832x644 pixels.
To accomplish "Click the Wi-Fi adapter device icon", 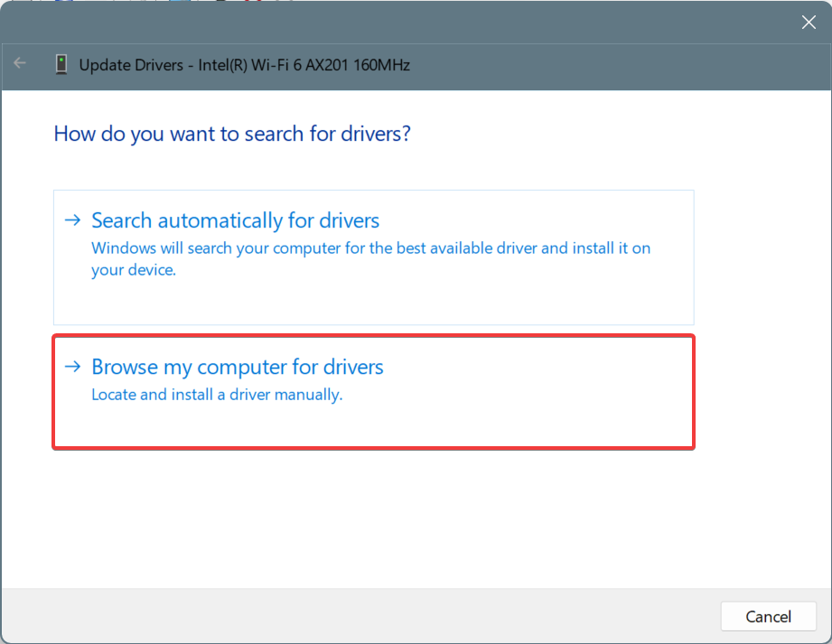I will pyautogui.click(x=61, y=65).
